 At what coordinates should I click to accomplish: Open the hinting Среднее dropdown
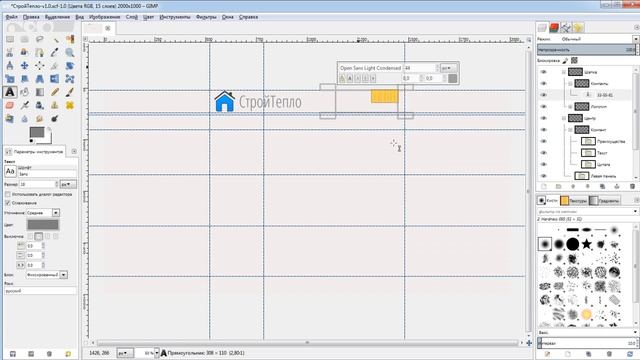[x=43, y=213]
